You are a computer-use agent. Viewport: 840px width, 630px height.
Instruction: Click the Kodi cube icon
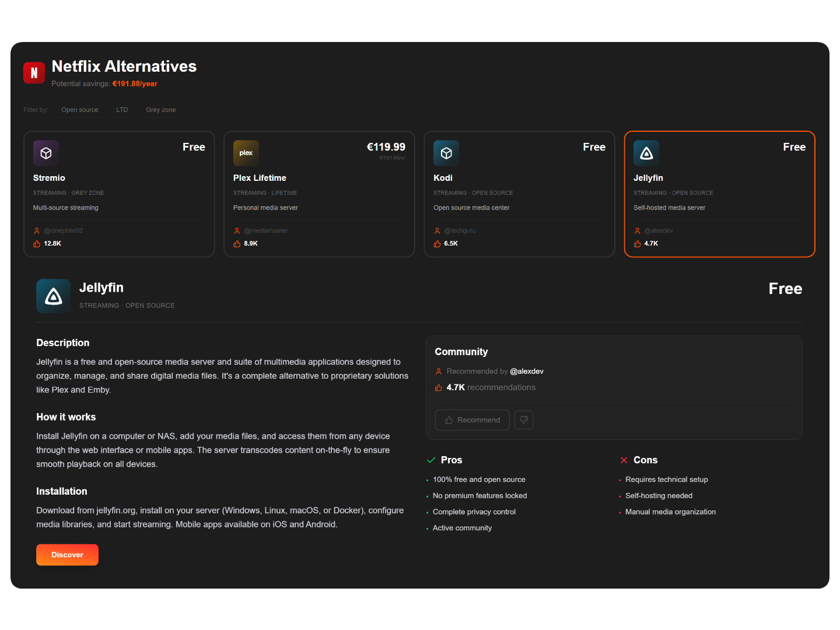click(446, 153)
